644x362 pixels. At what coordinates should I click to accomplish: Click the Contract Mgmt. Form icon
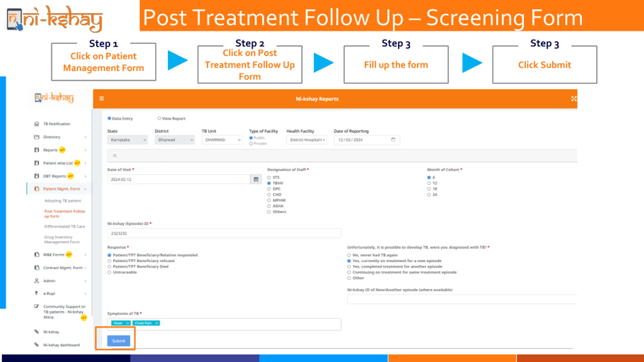[37, 267]
